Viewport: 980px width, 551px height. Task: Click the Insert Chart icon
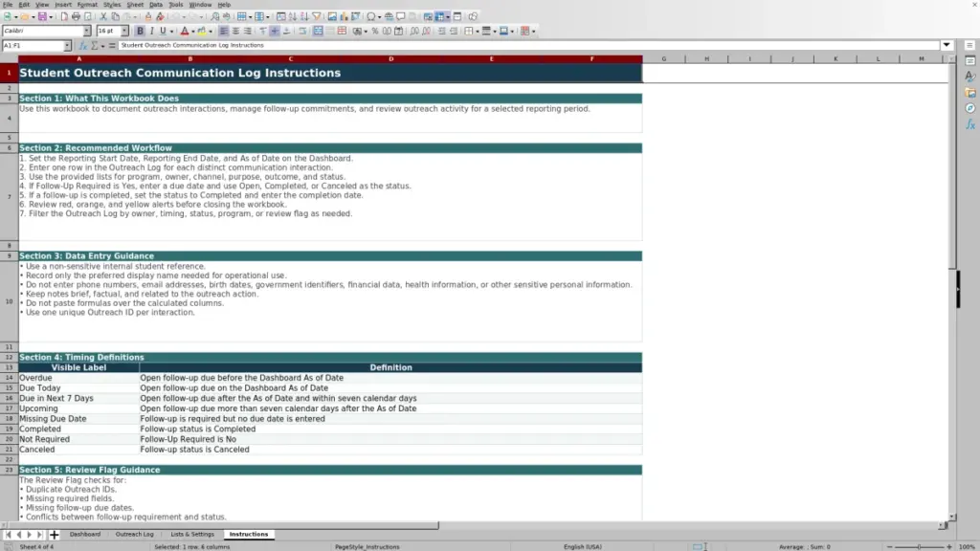click(x=344, y=16)
